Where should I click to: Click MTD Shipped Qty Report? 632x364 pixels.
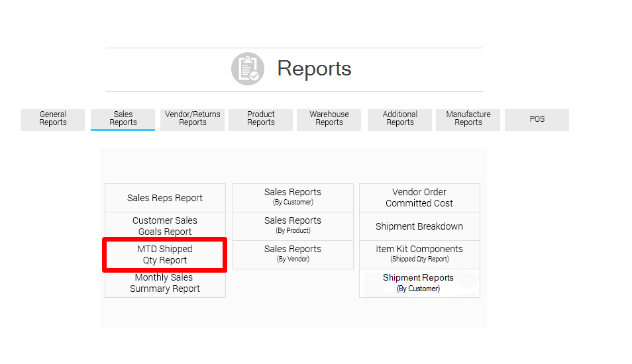coord(165,255)
